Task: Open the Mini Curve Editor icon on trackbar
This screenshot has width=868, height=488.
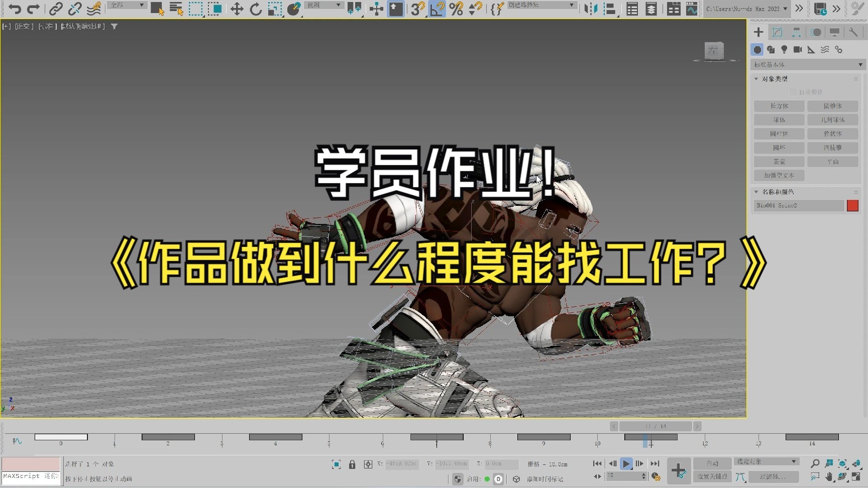Action: click(18, 441)
